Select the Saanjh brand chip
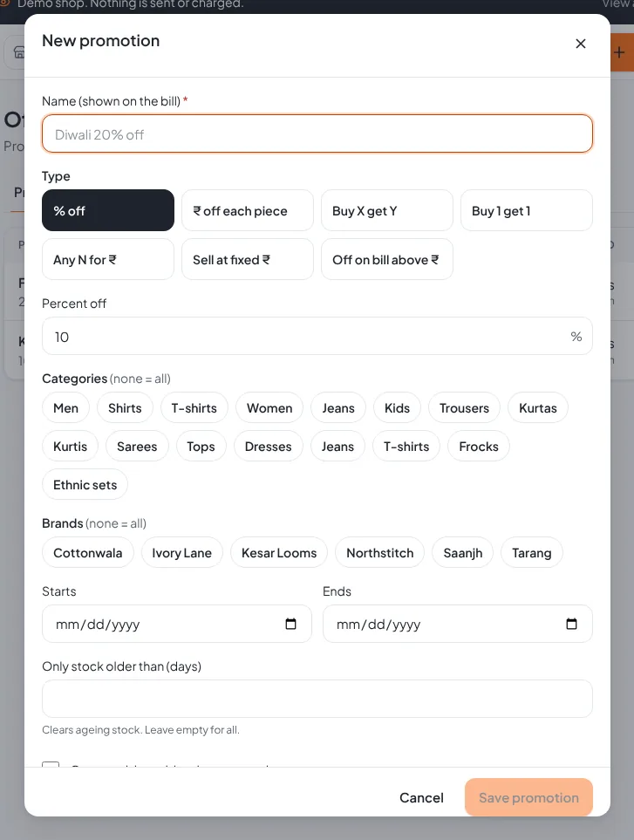 click(463, 552)
